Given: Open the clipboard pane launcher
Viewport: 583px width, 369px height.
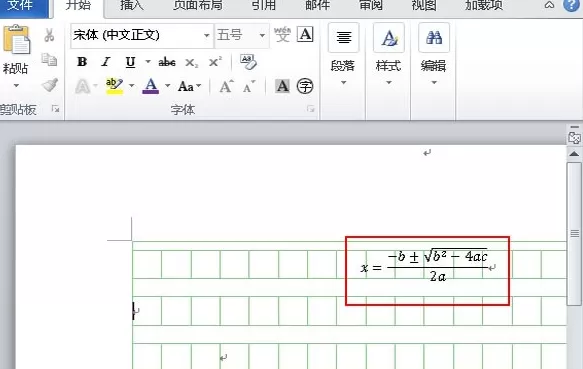Looking at the screenshot, I should pos(55,109).
